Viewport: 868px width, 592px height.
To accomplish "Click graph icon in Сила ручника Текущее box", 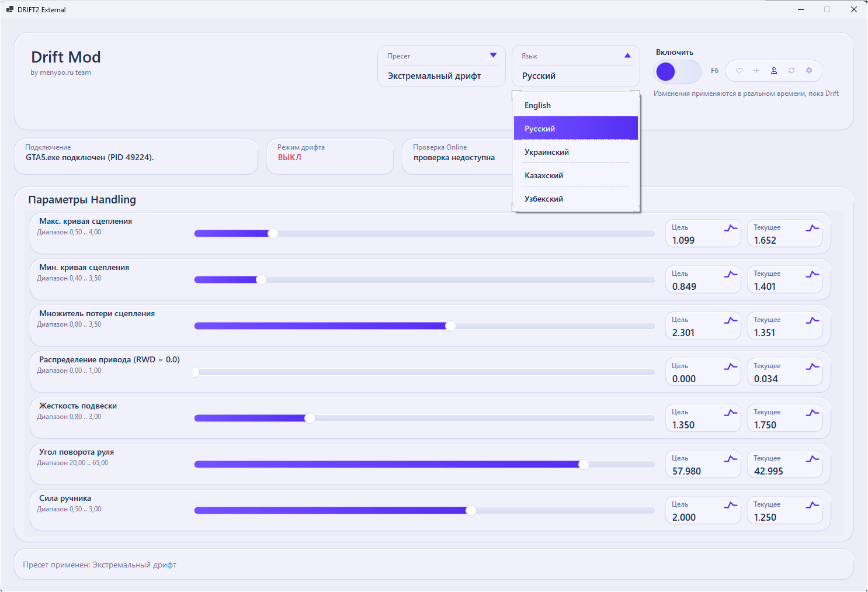I will coord(813,505).
